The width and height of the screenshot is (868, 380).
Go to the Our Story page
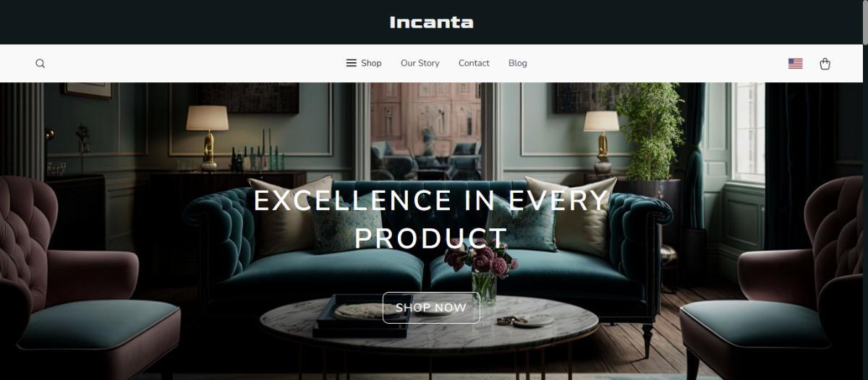tap(420, 63)
